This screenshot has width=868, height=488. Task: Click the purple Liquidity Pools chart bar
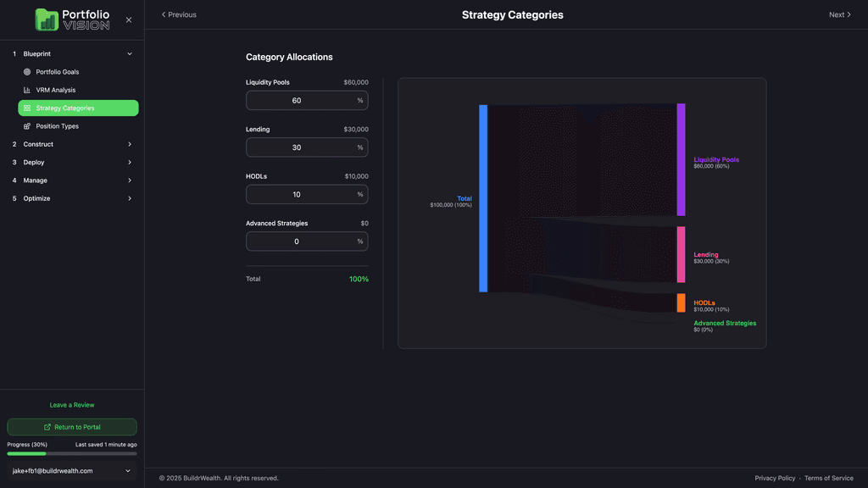click(x=681, y=159)
